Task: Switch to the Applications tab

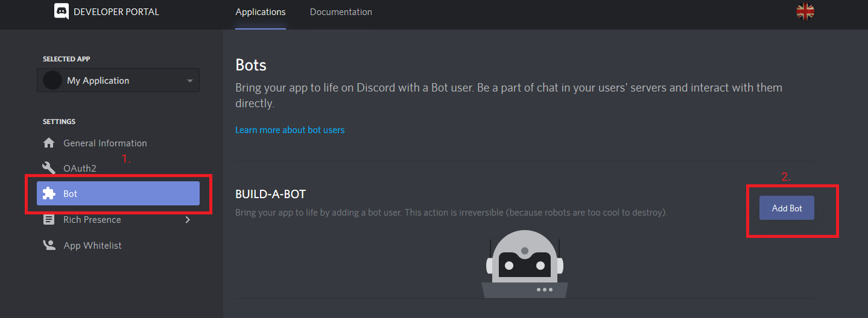Action: (x=261, y=11)
